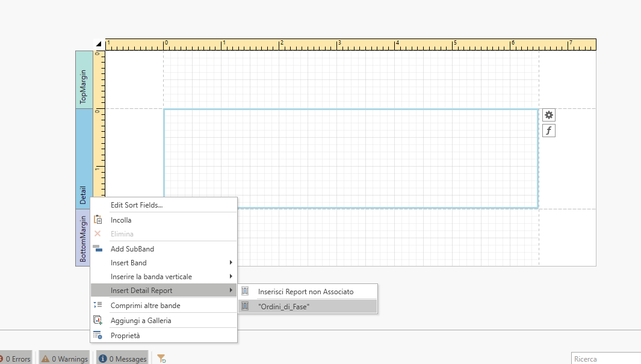
Task: Click inside the Detail band design area
Action: 351,158
